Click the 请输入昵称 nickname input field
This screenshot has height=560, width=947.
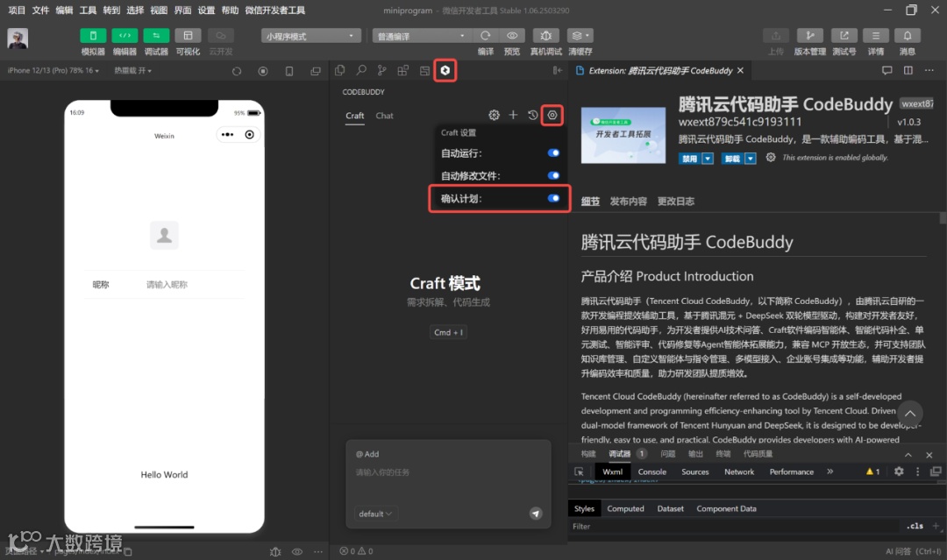[x=167, y=284]
